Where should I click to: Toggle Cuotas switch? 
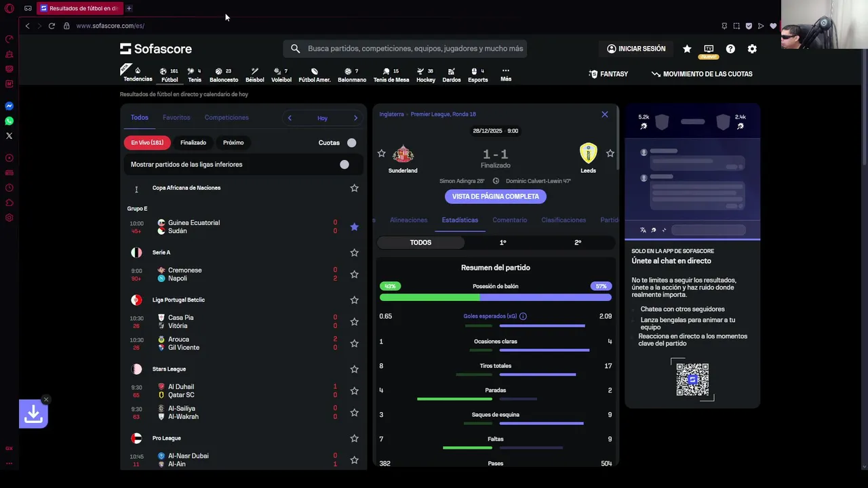point(351,142)
